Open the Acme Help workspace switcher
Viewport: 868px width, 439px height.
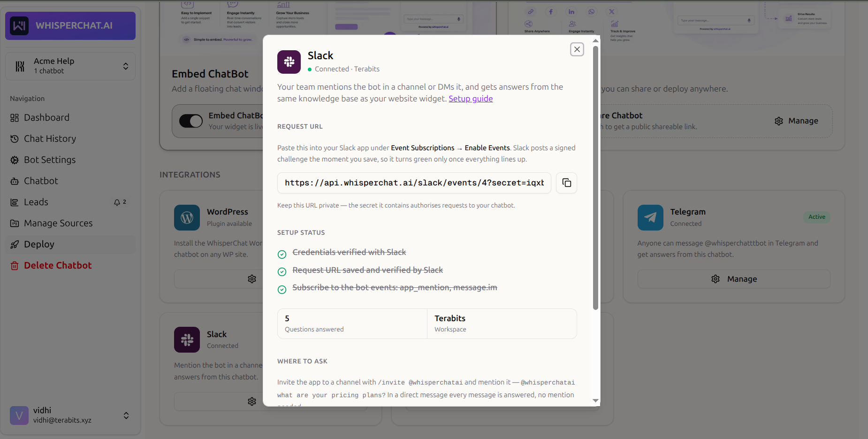tap(70, 66)
